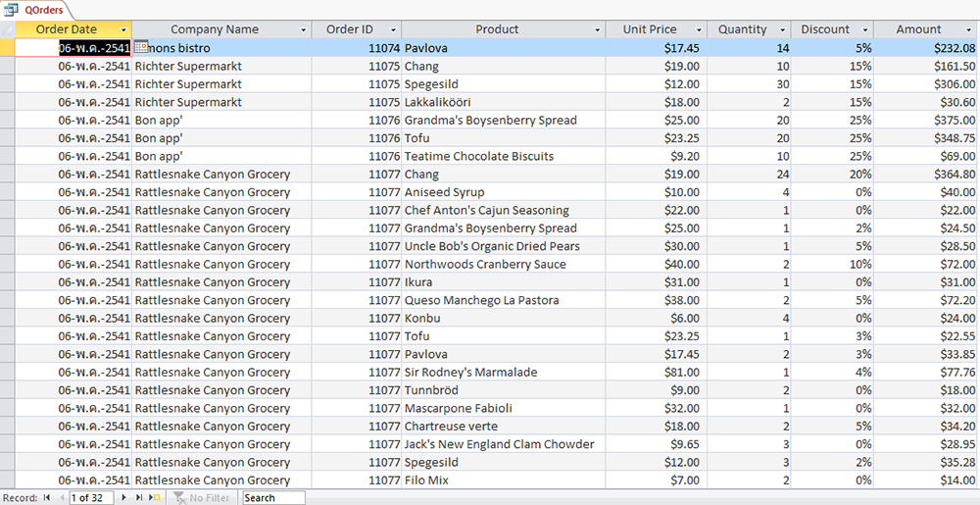This screenshot has width=980, height=505.
Task: Select the row selector of Pavlova 11074 row
Action: click(x=7, y=47)
